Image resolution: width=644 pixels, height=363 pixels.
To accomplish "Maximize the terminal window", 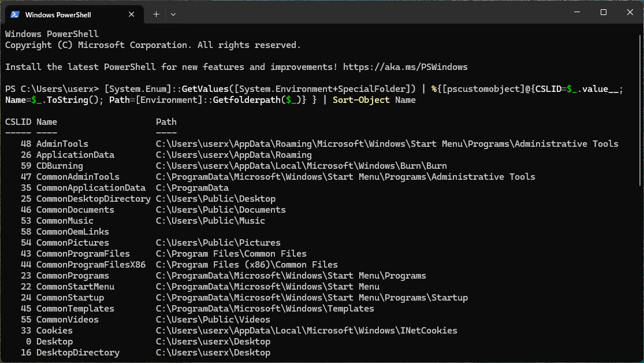I will pyautogui.click(x=603, y=13).
